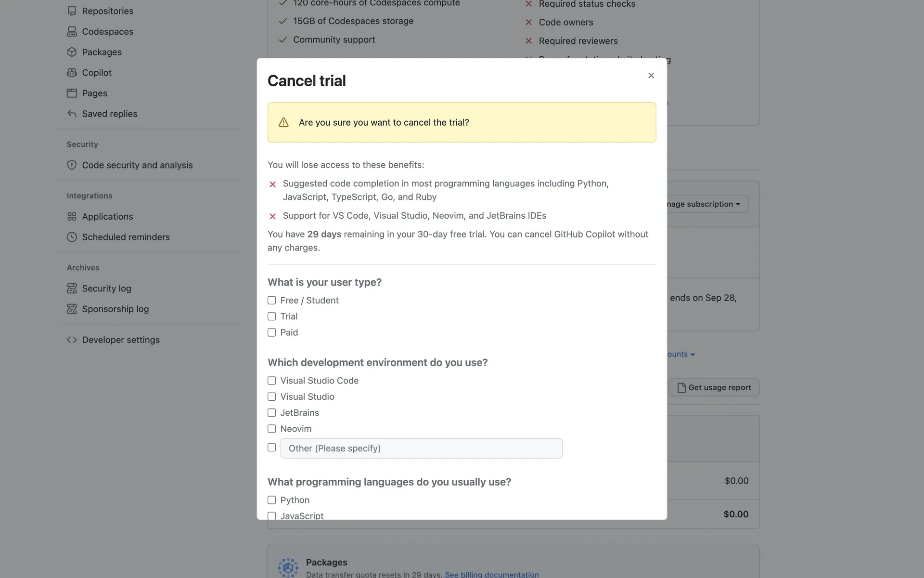This screenshot has height=578, width=924.
Task: Tick the Visual Studio checkbox
Action: [x=272, y=397]
